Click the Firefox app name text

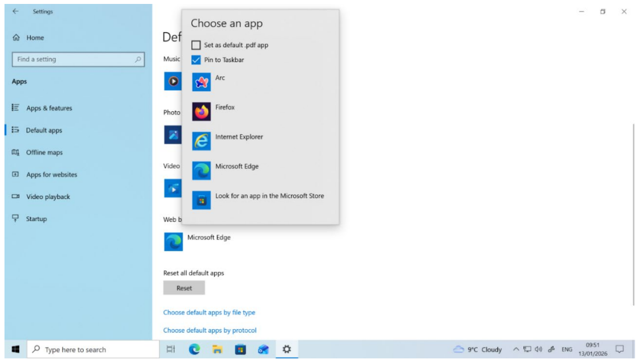point(225,108)
